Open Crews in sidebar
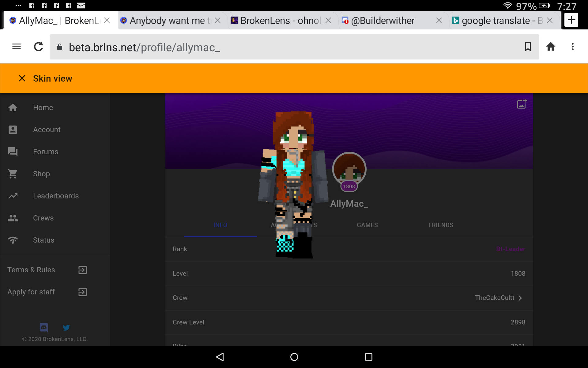 [x=55, y=218]
